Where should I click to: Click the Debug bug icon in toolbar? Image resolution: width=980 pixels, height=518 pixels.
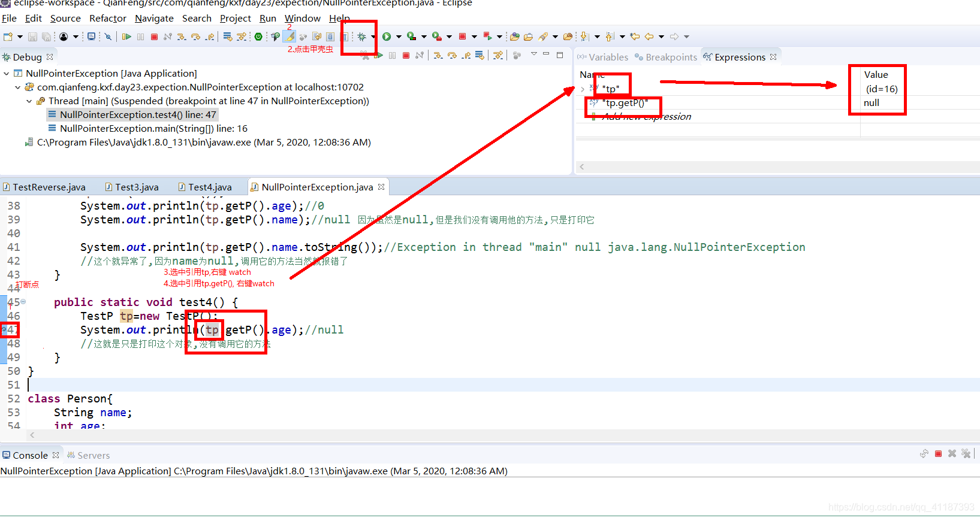click(361, 37)
